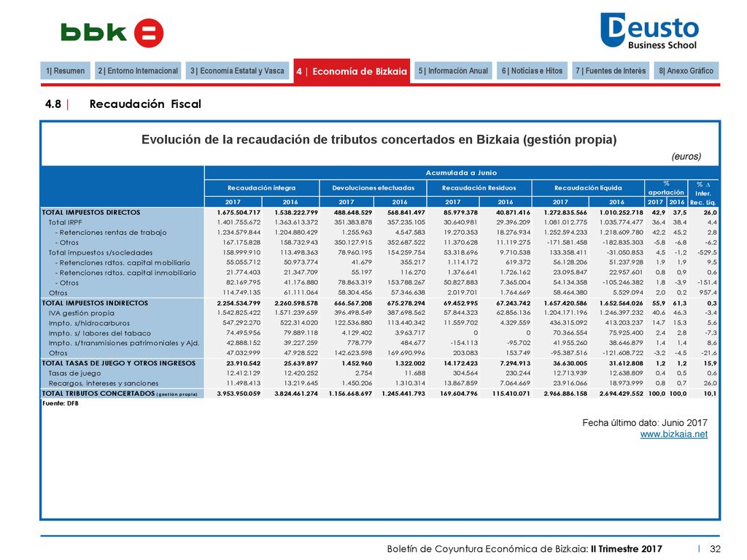
Task: Click the Deusto Business School logo
Action: pos(649,31)
